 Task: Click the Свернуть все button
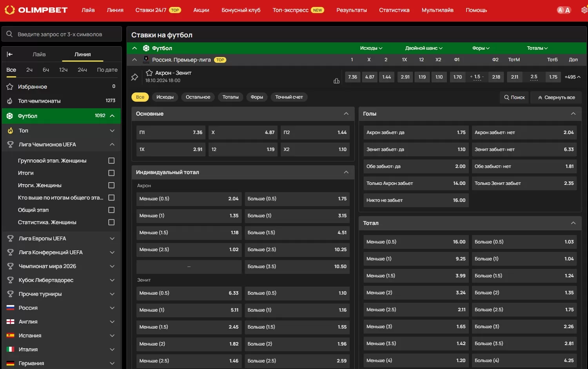(x=556, y=97)
